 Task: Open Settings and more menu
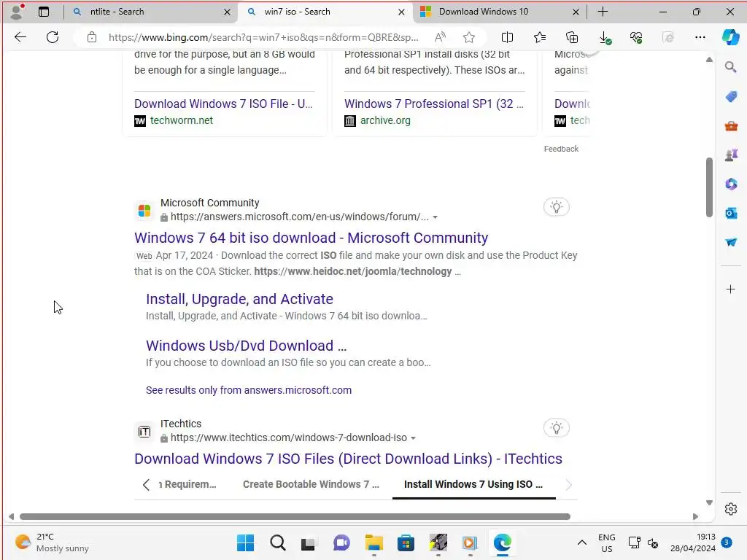coord(700,37)
